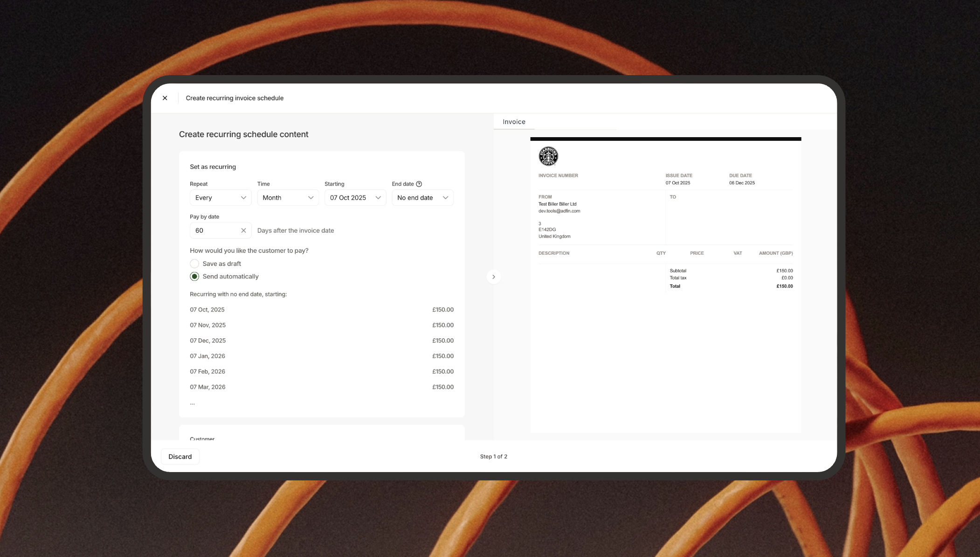The image size is (980, 557).
Task: Click the End date help icon
Action: click(x=419, y=184)
